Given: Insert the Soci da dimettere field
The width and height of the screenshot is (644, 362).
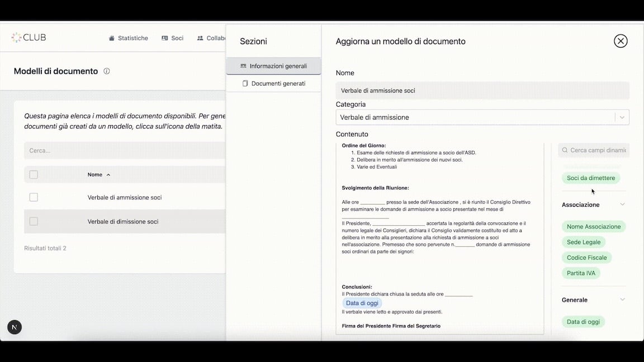Looking at the screenshot, I should click(590, 178).
